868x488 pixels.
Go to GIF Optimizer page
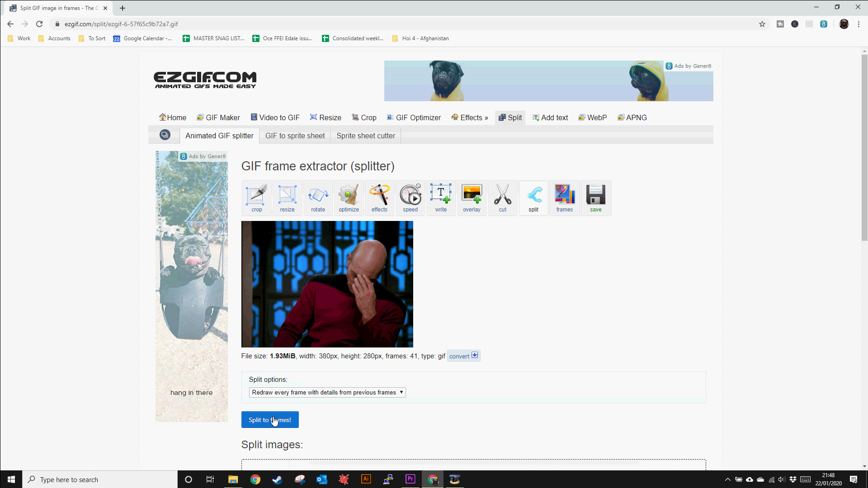(x=414, y=117)
